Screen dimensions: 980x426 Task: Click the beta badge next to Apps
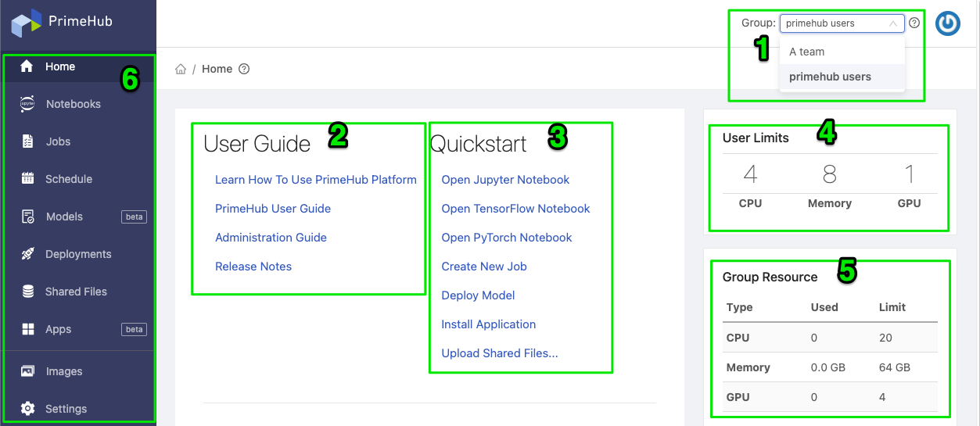coord(135,329)
